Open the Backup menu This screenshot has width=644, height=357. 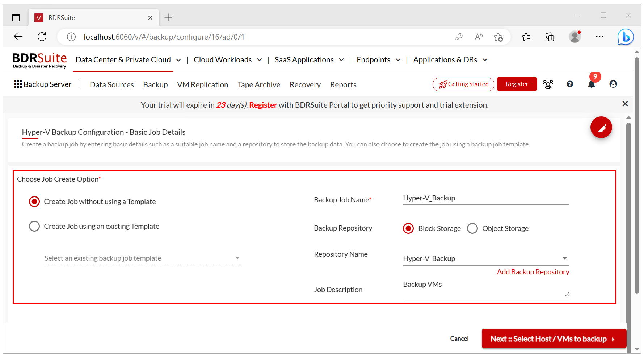(155, 84)
